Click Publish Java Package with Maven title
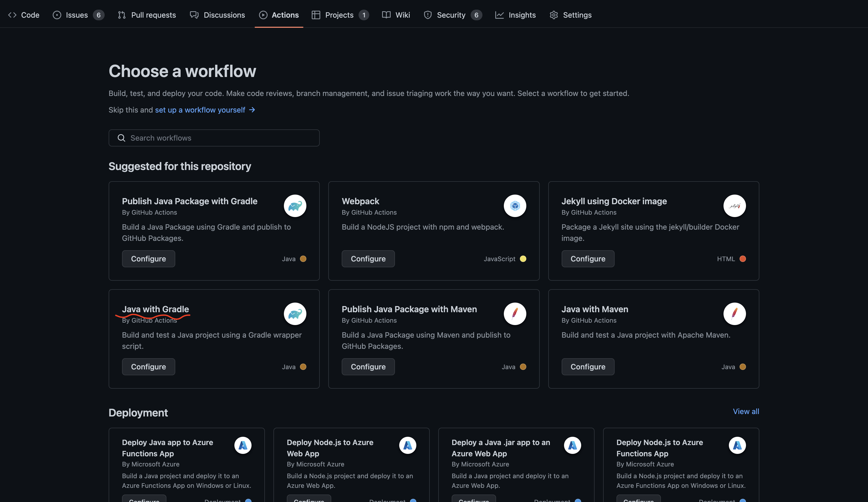Image resolution: width=868 pixels, height=502 pixels. point(409,309)
